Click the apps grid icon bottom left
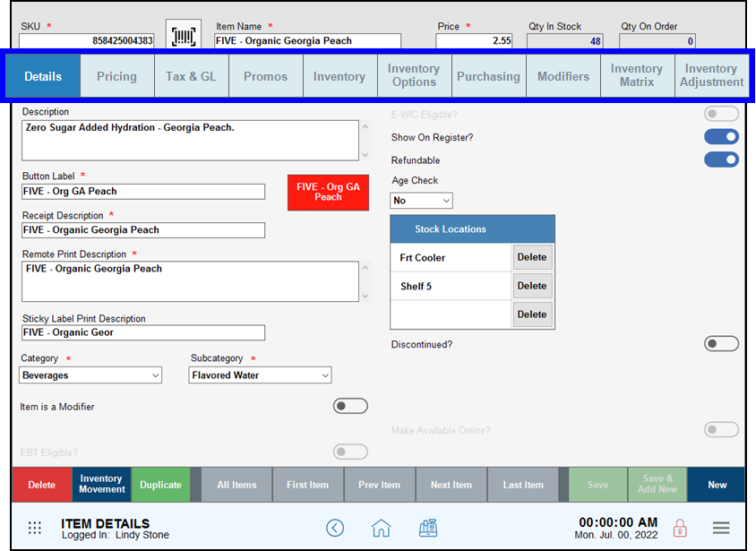The image size is (756, 551). pos(34,528)
